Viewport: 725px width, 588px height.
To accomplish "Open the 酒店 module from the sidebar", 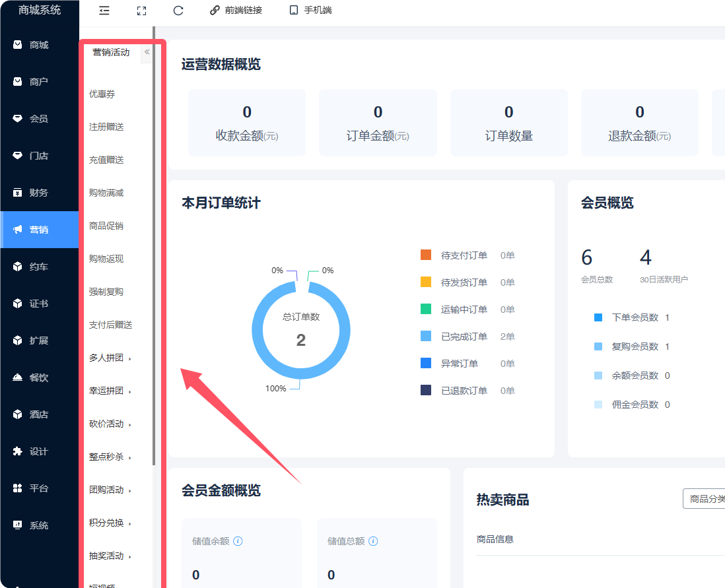I will (x=40, y=414).
